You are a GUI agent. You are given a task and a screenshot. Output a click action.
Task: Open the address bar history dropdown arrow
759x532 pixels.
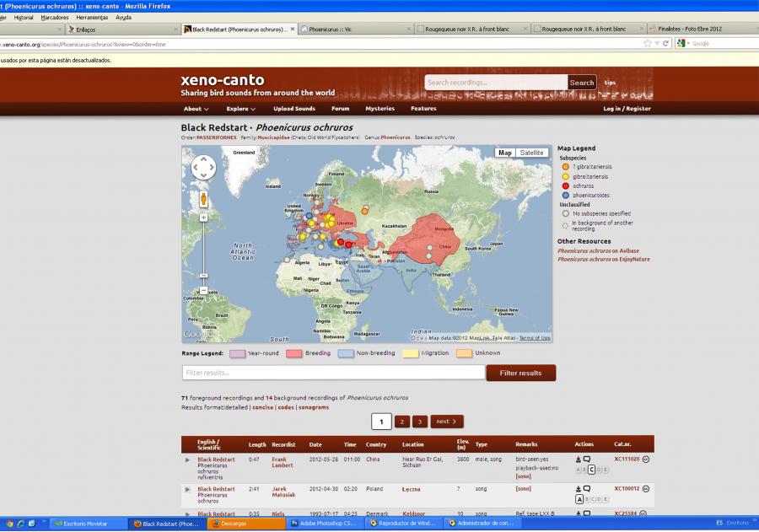(657, 44)
